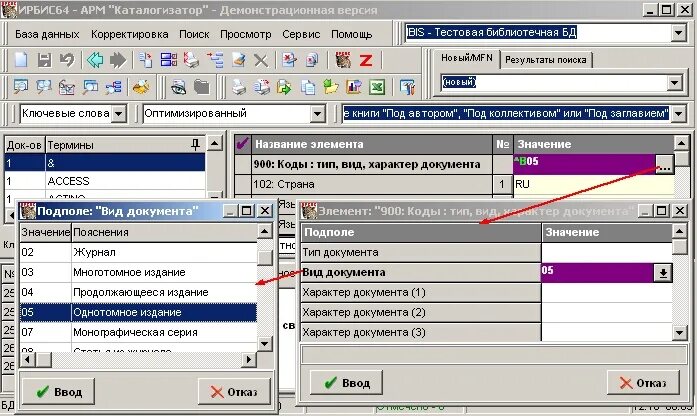Select the 02 Журнал row
Screen dimensions: 697x416
(138, 252)
